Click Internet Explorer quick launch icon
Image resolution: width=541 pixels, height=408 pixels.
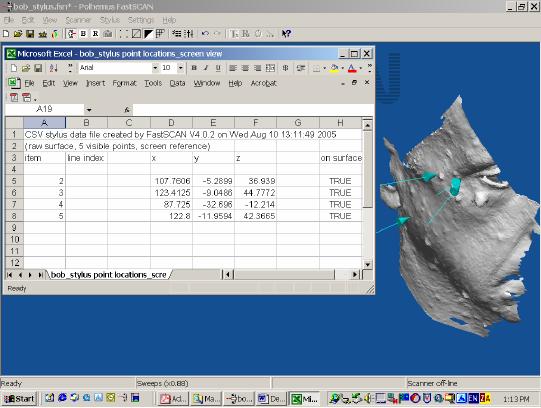pyautogui.click(x=62, y=398)
